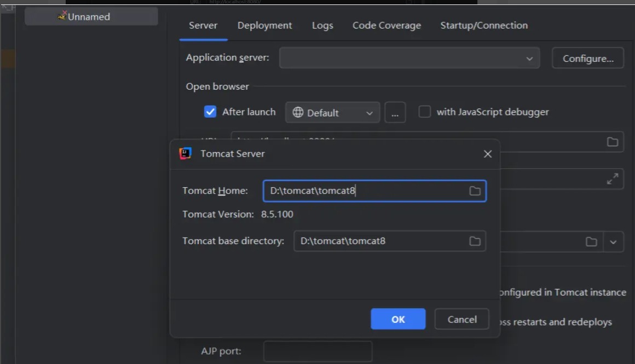The image size is (635, 364).
Task: Click Cancel in Tomcat Server dialog
Action: coord(461,320)
